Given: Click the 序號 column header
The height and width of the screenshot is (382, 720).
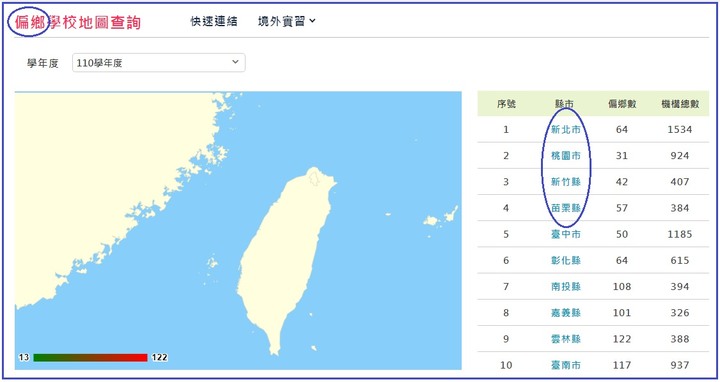Looking at the screenshot, I should click(x=506, y=104).
